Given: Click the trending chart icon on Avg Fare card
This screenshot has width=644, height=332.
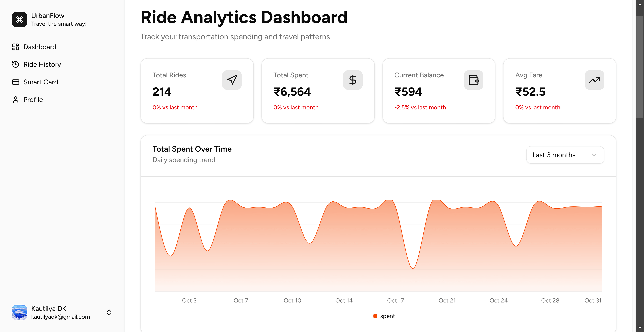Looking at the screenshot, I should click(x=595, y=80).
